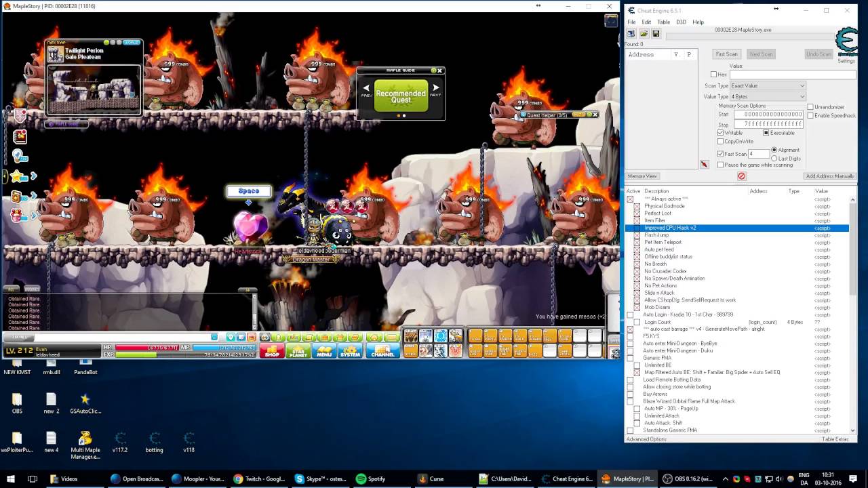
Task: Click the Memory View button
Action: 642,176
